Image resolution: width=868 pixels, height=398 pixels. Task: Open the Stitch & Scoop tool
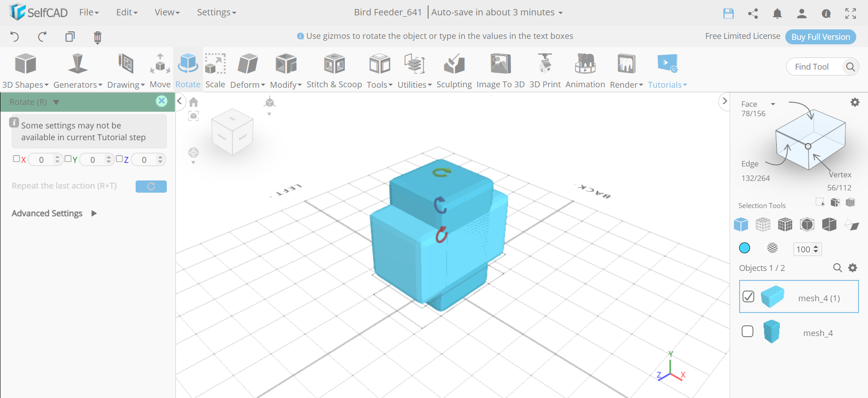coord(334,71)
